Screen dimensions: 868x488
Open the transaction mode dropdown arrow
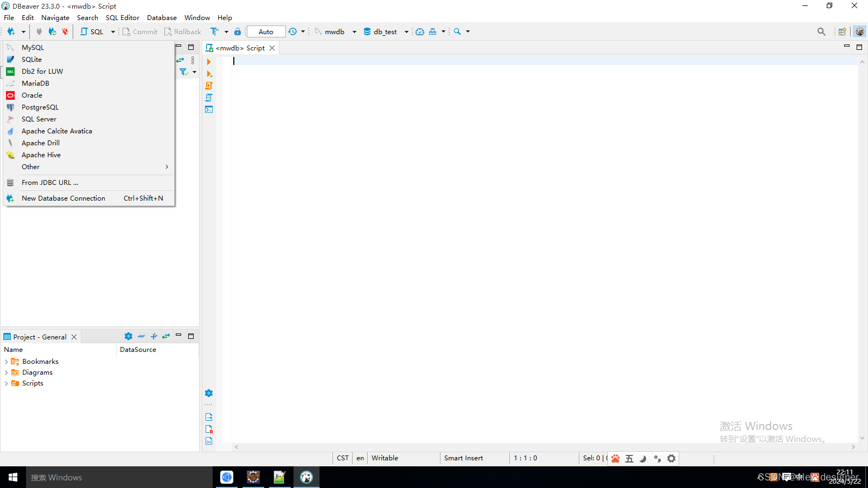point(226,31)
